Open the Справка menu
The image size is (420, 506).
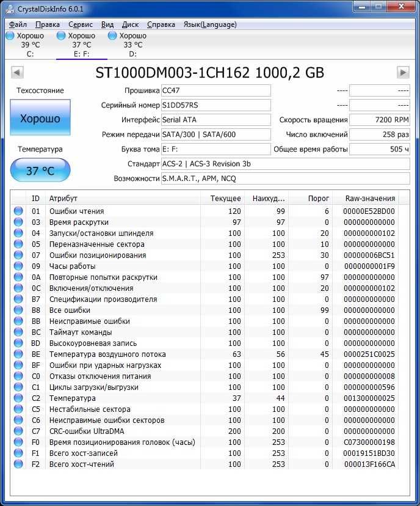[x=161, y=24]
